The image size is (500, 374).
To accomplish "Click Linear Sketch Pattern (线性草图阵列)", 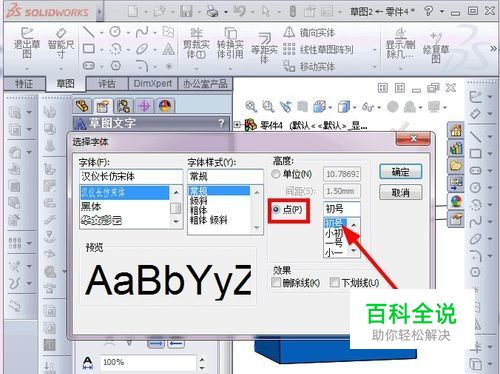I will coord(318,50).
